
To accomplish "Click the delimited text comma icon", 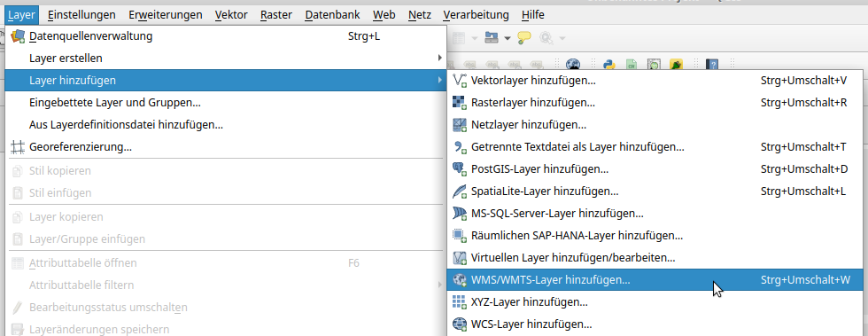I will tap(460, 147).
